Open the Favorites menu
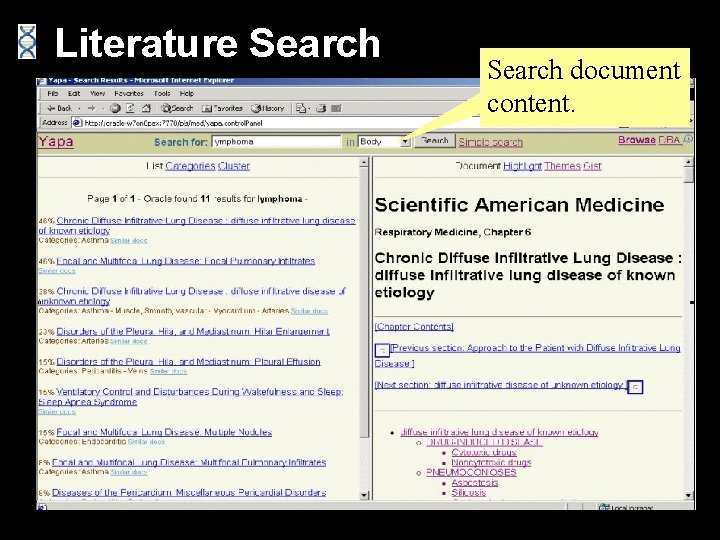The height and width of the screenshot is (540, 720). coord(129,93)
